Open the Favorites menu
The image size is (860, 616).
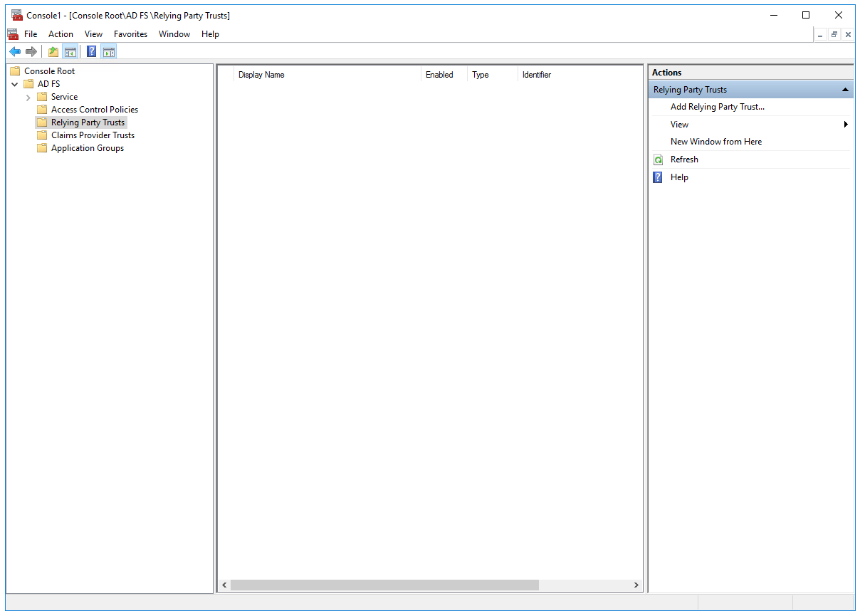(130, 33)
